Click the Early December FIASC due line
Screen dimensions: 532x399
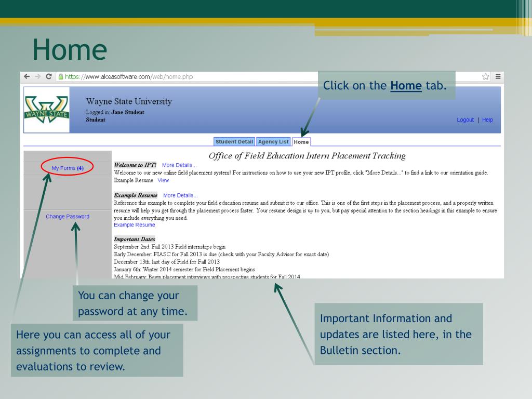click(221, 254)
